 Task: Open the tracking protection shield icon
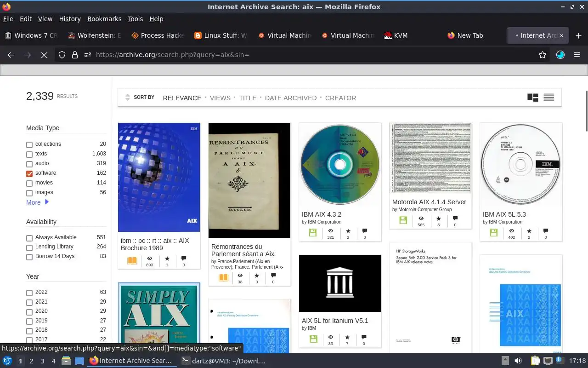(62, 55)
